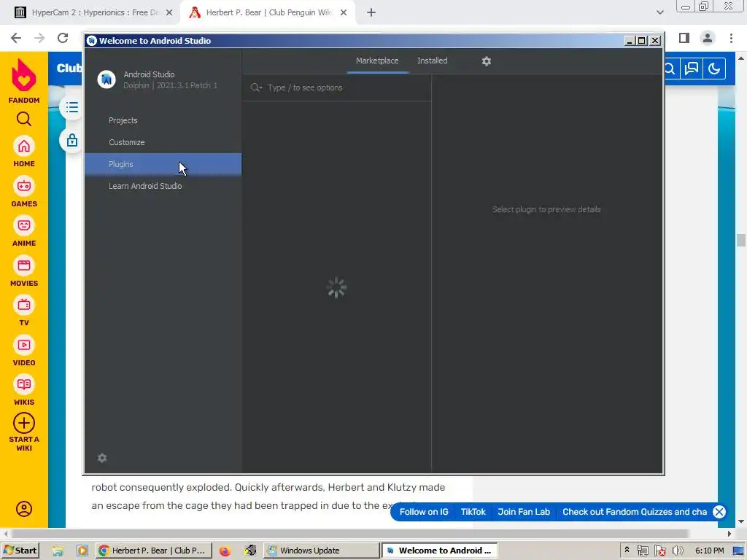
Task: Click Follow on IG link
Action: [424, 512]
